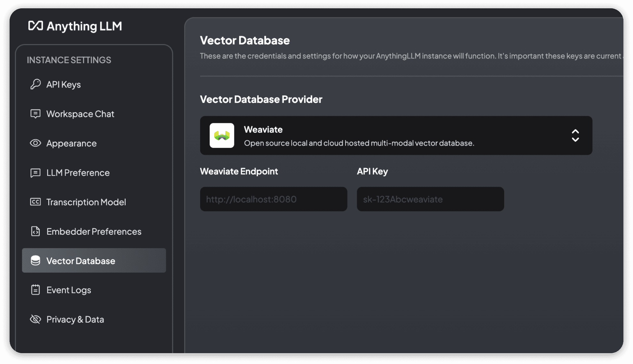Click the Weaviate API Key field
The width and height of the screenshot is (633, 364).
coord(430,199)
